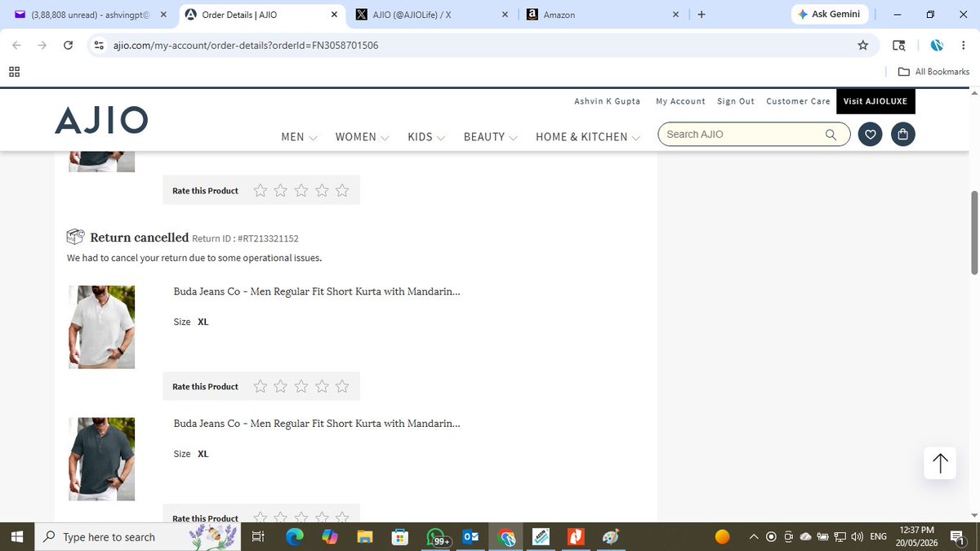Image resolution: width=980 pixels, height=551 pixels.
Task: Click the search magnifier in the AJIO search box
Action: coord(831,135)
